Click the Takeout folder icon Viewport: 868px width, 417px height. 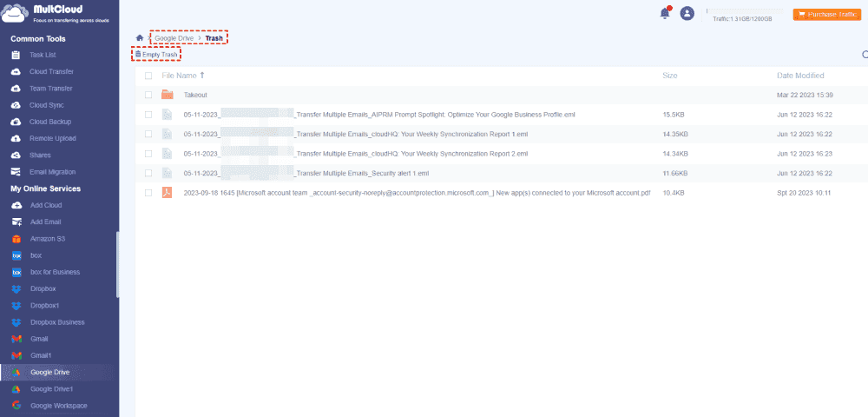tap(168, 95)
